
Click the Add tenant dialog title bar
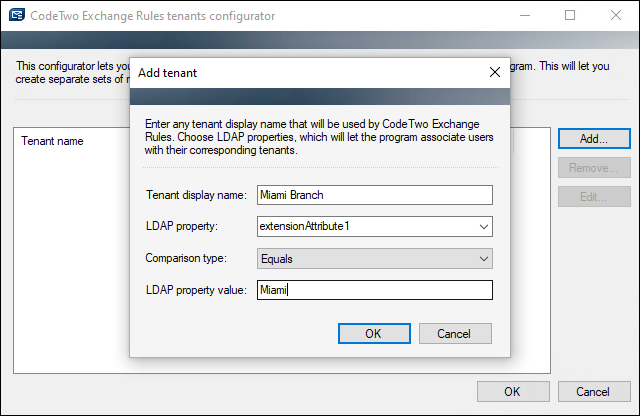pyautogui.click(x=310, y=73)
